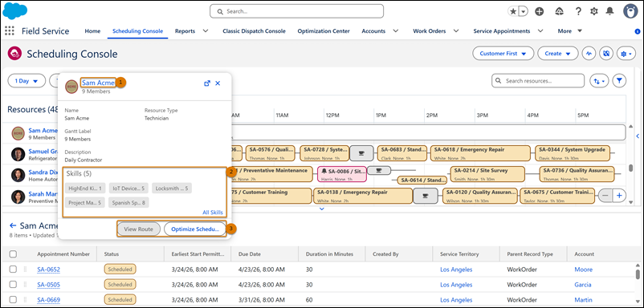Screen dimensions: 644x308
Task: Open Notifications bell icon
Action: [x=610, y=11]
